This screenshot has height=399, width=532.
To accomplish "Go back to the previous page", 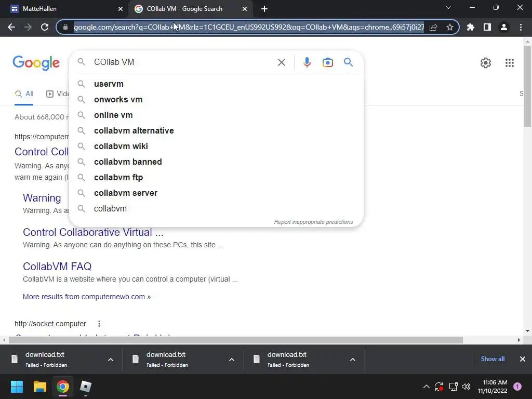I will click(x=11, y=27).
